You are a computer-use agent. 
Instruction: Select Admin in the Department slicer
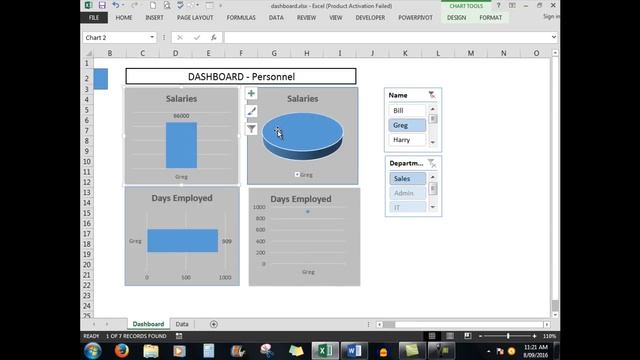coord(408,193)
